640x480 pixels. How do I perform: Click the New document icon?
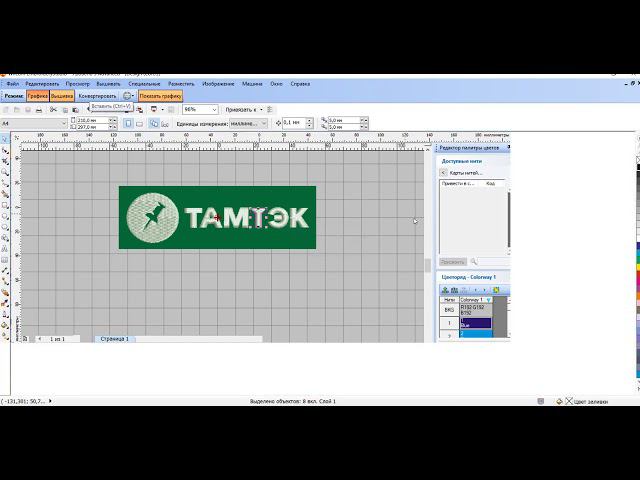tap(6, 109)
